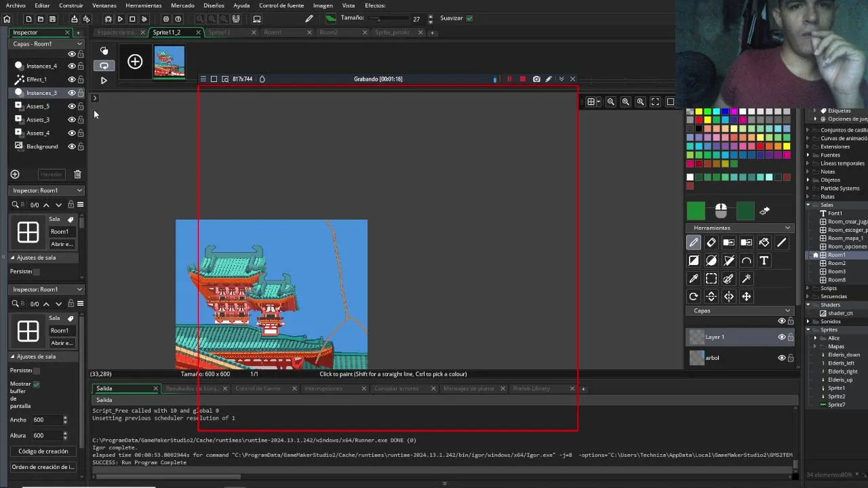Image resolution: width=868 pixels, height=488 pixels.
Task: Stop the screen recording with the red square
Action: 523,79
